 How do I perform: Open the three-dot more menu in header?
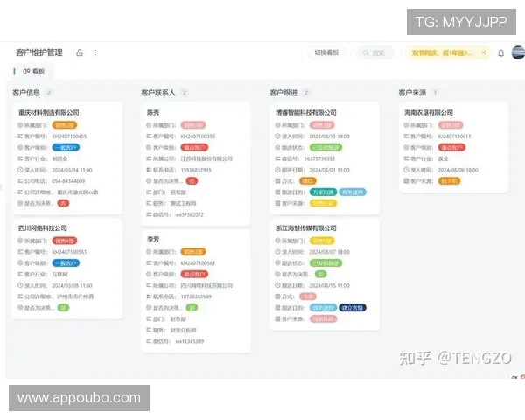(95, 52)
